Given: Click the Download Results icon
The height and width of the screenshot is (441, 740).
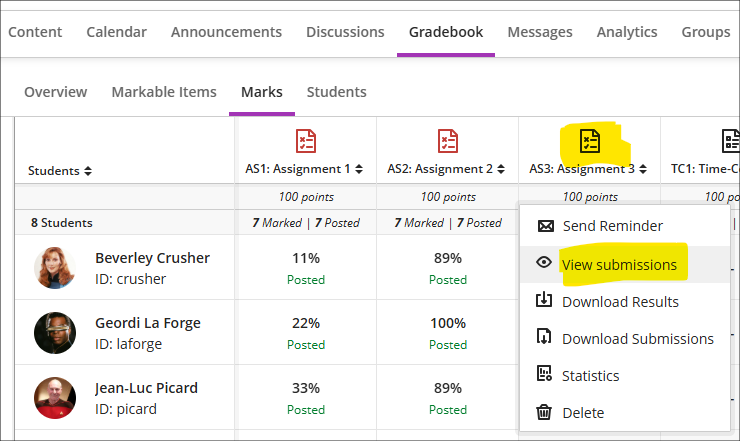Looking at the screenshot, I should point(545,300).
